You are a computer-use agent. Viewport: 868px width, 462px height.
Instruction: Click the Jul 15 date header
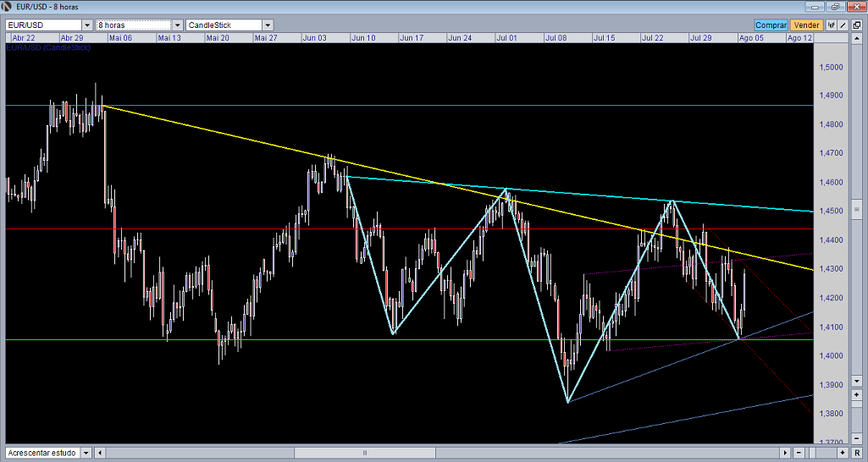604,37
